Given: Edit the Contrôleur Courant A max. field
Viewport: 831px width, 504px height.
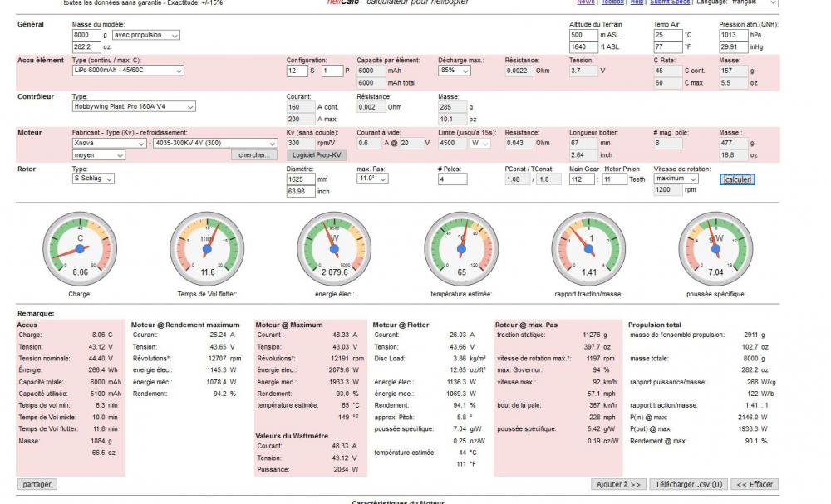Looking at the screenshot, I should point(301,119).
